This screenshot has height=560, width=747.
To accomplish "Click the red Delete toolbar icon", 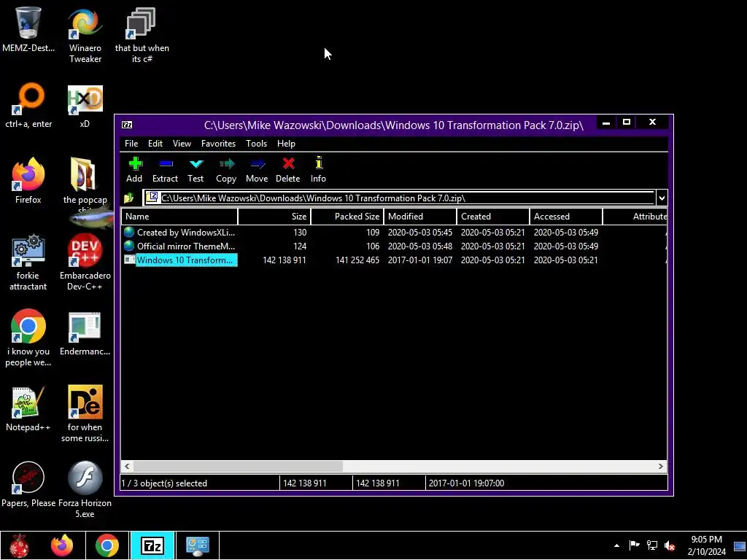I will [x=287, y=170].
